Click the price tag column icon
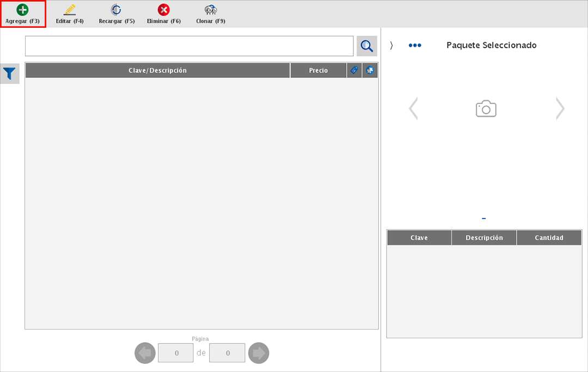The height and width of the screenshot is (372, 588). coord(354,70)
